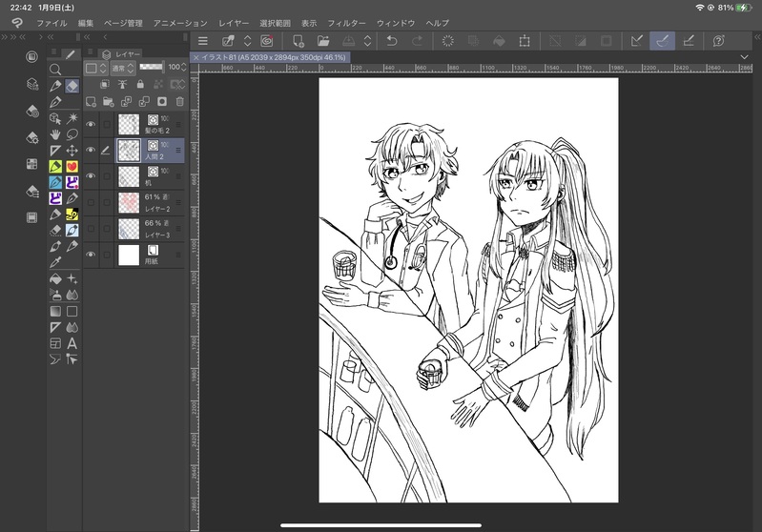
Task: Open the palette color box dropdown
Action: [96, 68]
